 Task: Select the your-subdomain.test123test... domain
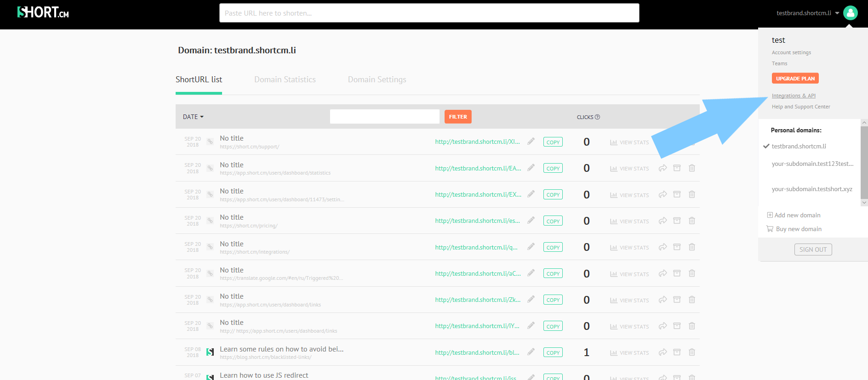(x=812, y=164)
